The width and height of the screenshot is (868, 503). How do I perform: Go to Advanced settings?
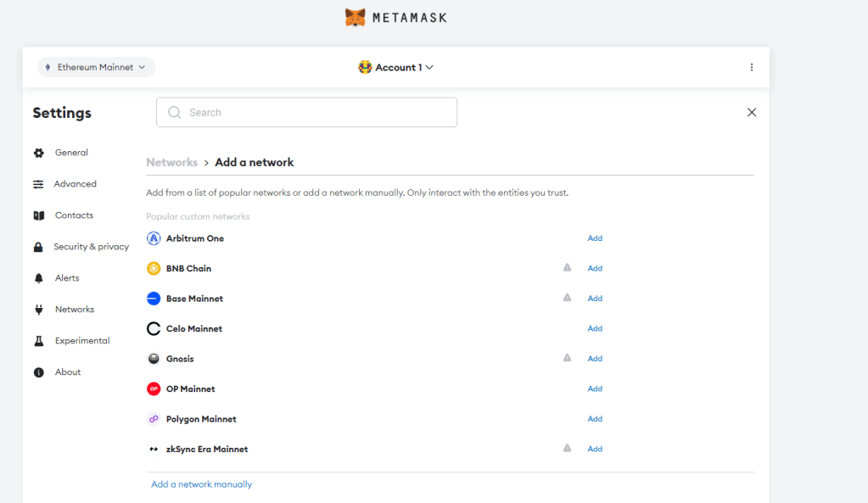(x=75, y=184)
